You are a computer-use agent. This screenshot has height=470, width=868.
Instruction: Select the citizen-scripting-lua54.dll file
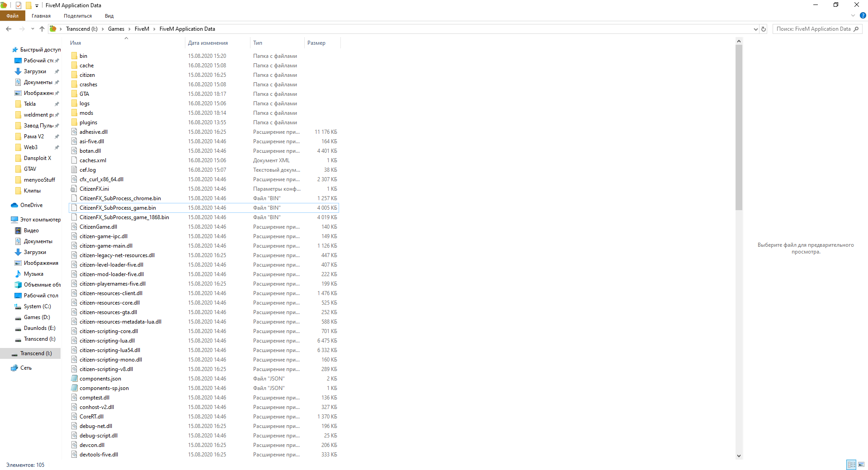203,350
